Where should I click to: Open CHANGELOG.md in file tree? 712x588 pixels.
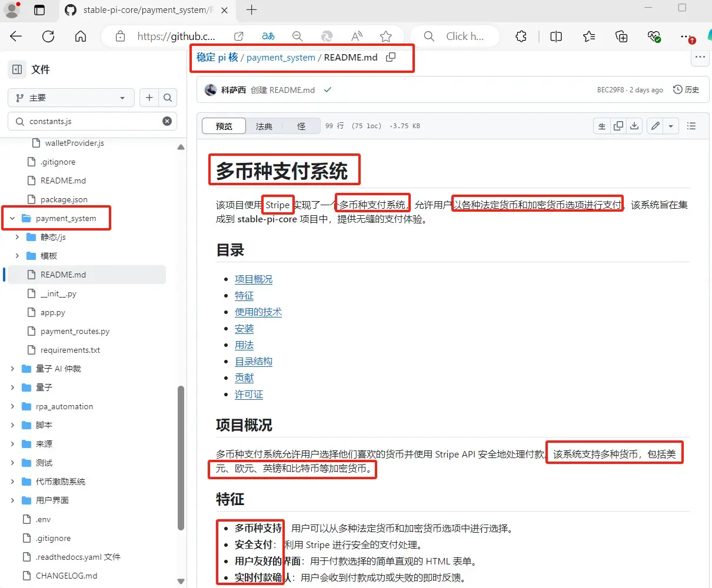[66, 576]
